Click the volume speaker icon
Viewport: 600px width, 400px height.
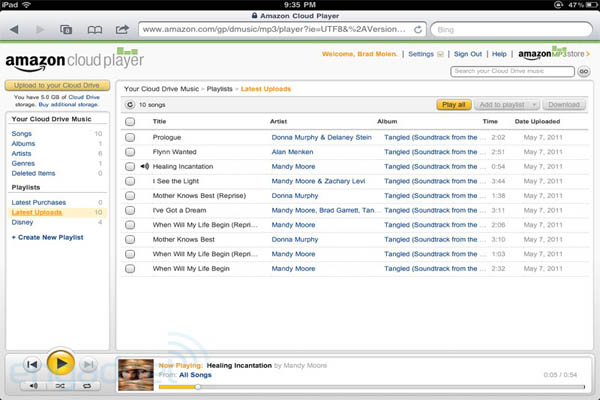pyautogui.click(x=33, y=385)
